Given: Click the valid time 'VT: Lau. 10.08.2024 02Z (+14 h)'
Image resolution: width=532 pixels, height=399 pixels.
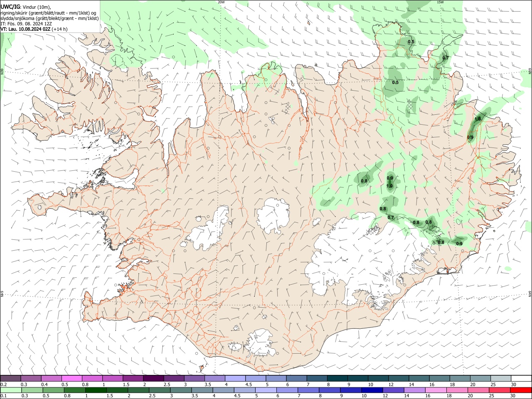Looking at the screenshot, I should pyautogui.click(x=34, y=29).
